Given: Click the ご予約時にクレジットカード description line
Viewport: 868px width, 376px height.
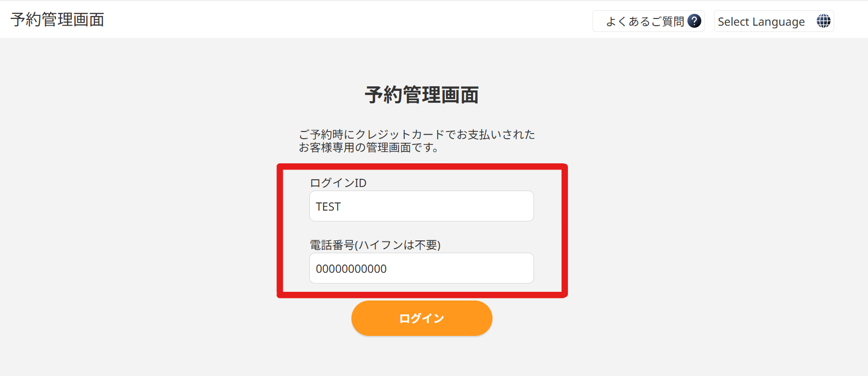Looking at the screenshot, I should (417, 134).
